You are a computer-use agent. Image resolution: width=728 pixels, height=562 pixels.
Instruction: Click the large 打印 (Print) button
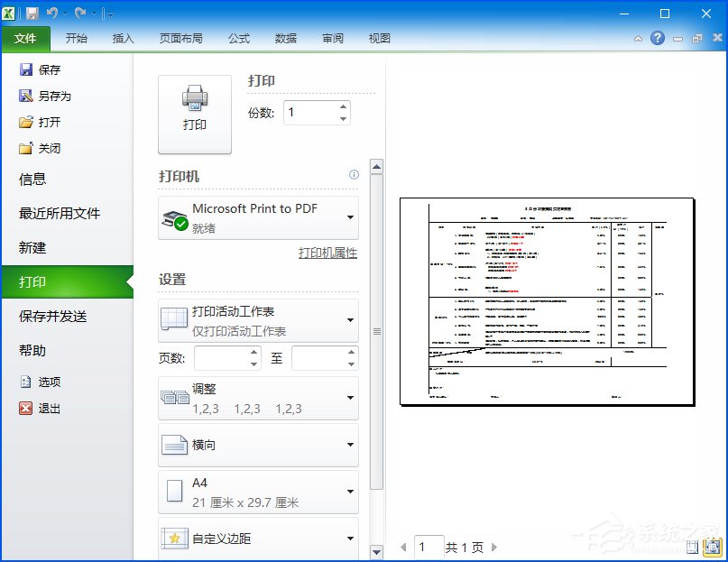coord(194,110)
